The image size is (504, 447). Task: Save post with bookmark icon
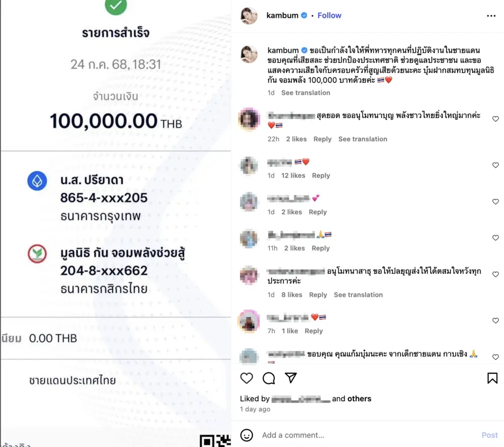coord(492,378)
